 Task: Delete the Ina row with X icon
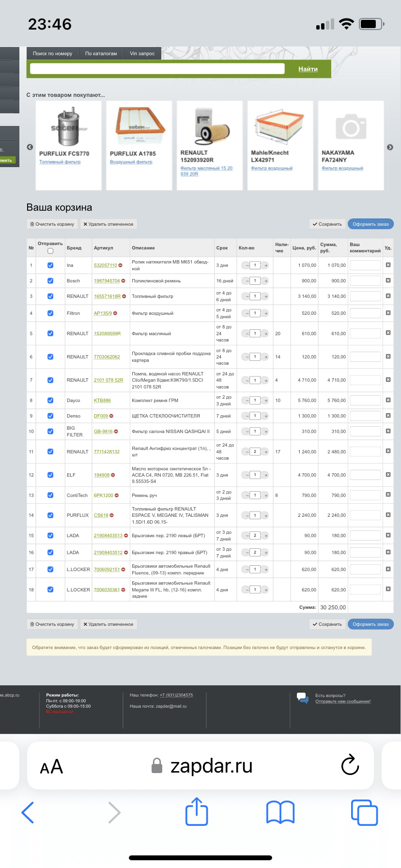(x=388, y=265)
